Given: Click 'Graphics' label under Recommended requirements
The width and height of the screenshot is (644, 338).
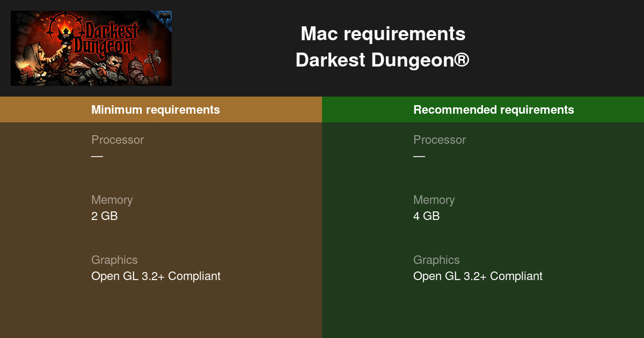Looking at the screenshot, I should point(436,260).
